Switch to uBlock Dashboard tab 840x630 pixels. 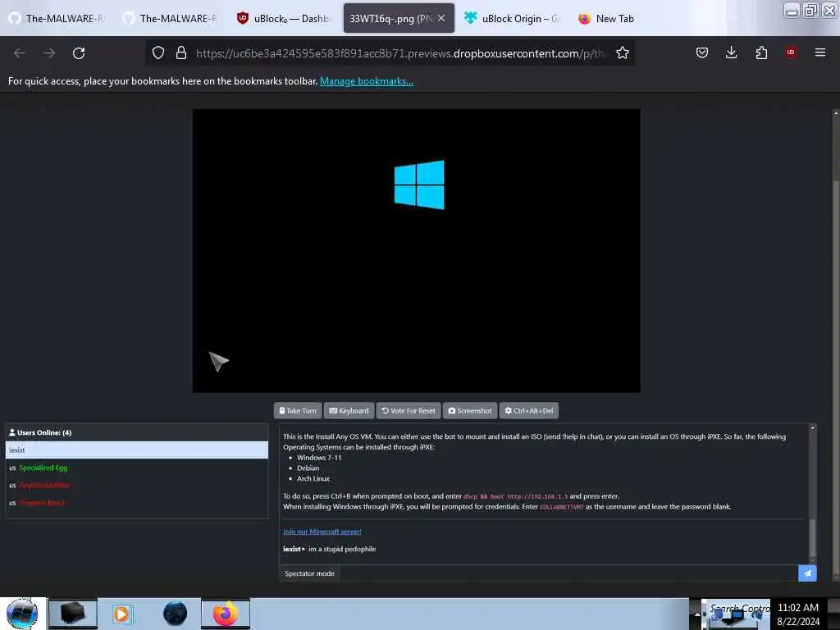coord(283,18)
